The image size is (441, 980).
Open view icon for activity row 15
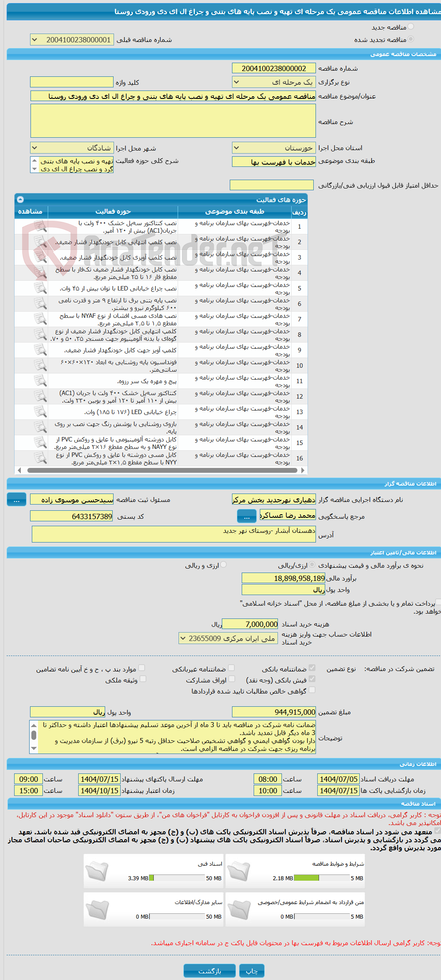[x=40, y=443]
